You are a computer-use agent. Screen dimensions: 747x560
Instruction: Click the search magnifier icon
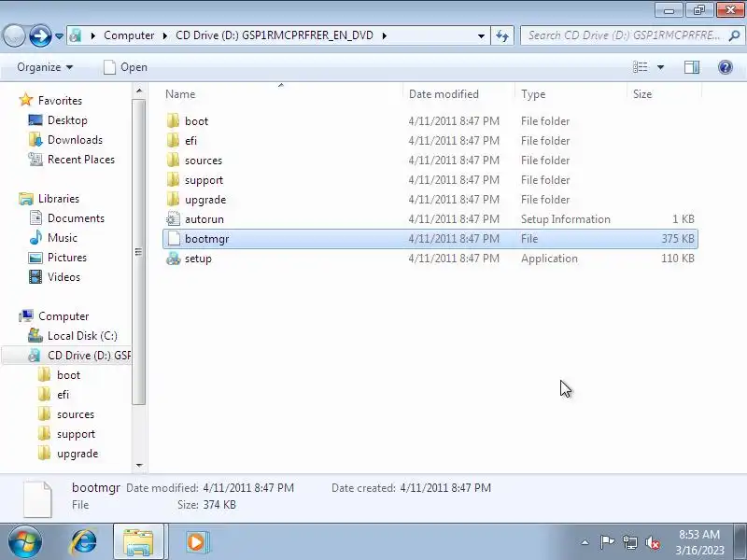[x=734, y=35]
